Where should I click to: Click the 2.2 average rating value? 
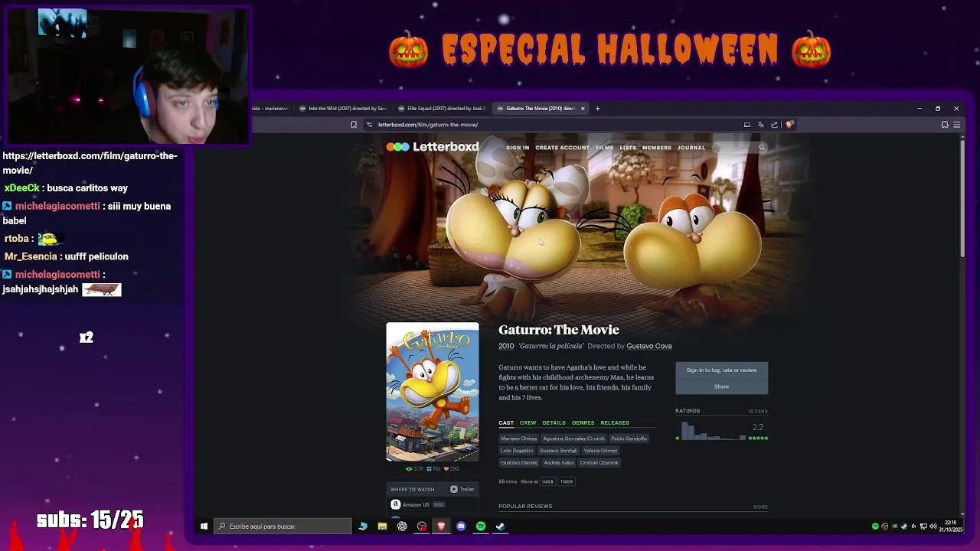[x=758, y=428]
